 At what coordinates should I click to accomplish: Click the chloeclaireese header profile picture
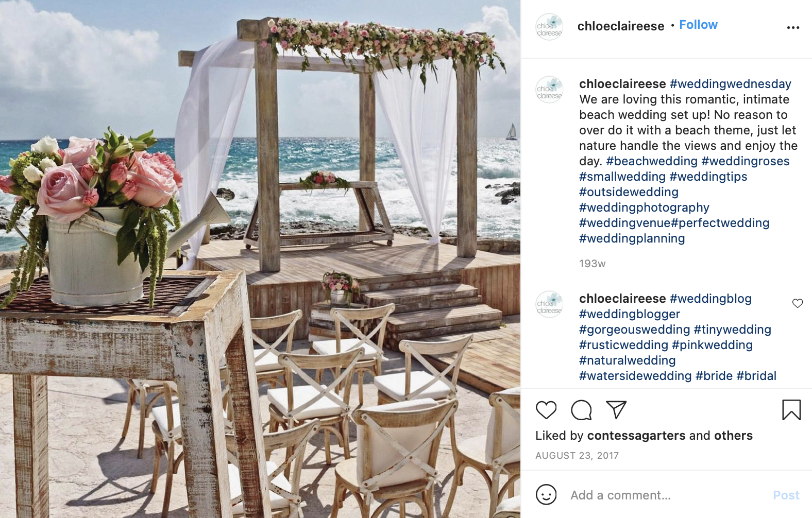[x=549, y=27]
